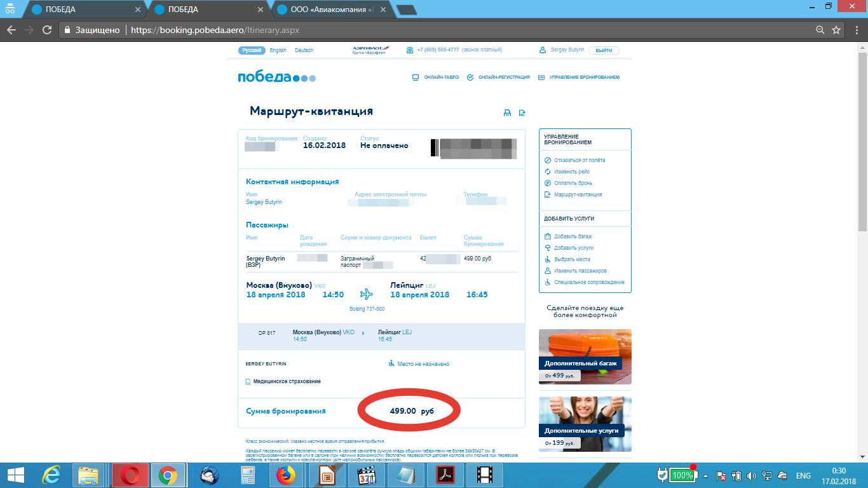Viewport: 868px width, 488px height.
Task: Click 'Медицинское страхование' text
Action: click(x=287, y=381)
